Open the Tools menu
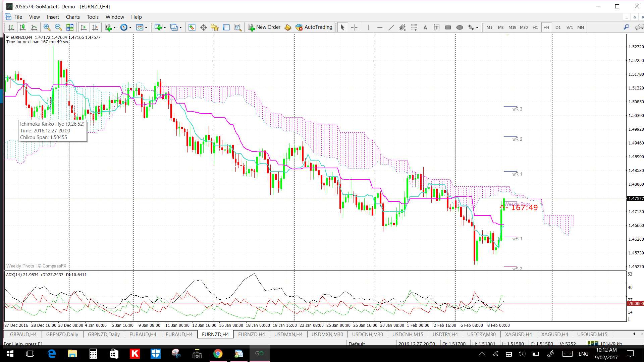Screen dimensions: 644x362 (x=93, y=17)
